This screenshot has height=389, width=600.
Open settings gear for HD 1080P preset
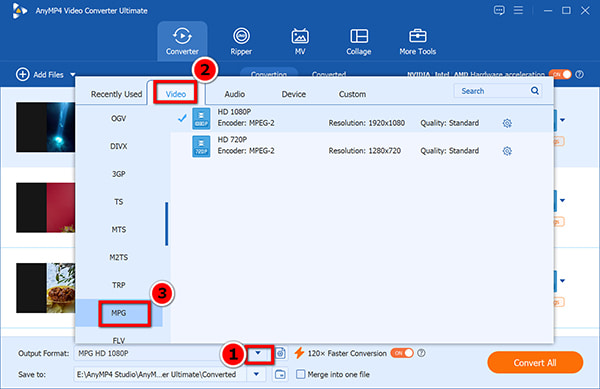[x=507, y=123]
